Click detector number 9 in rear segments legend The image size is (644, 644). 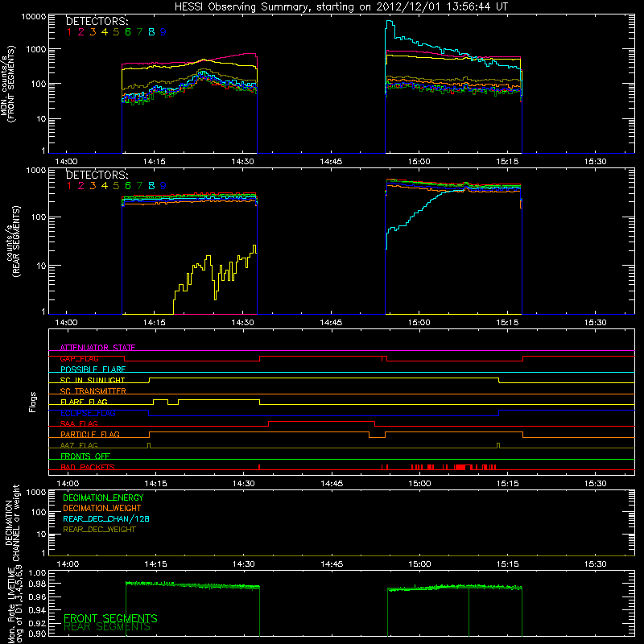[x=163, y=186]
